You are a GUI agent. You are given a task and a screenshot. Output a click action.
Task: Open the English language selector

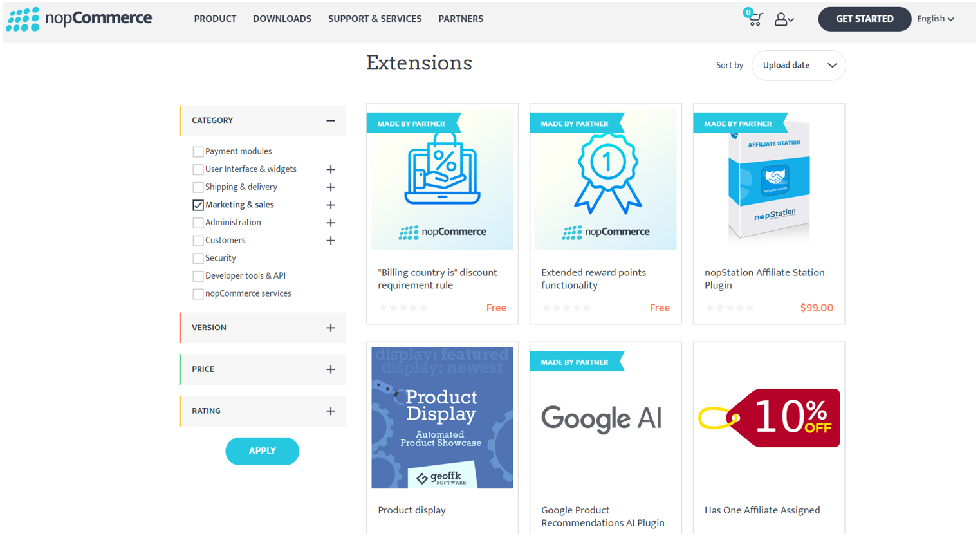pyautogui.click(x=936, y=19)
